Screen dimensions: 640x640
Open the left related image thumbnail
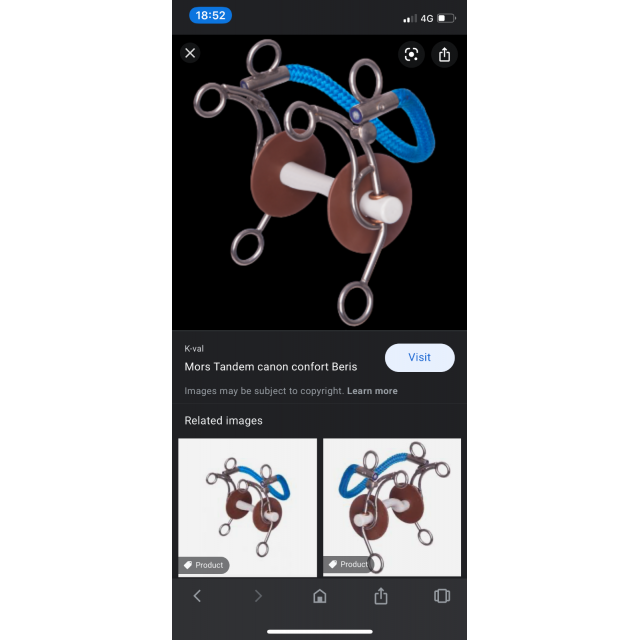point(247,507)
